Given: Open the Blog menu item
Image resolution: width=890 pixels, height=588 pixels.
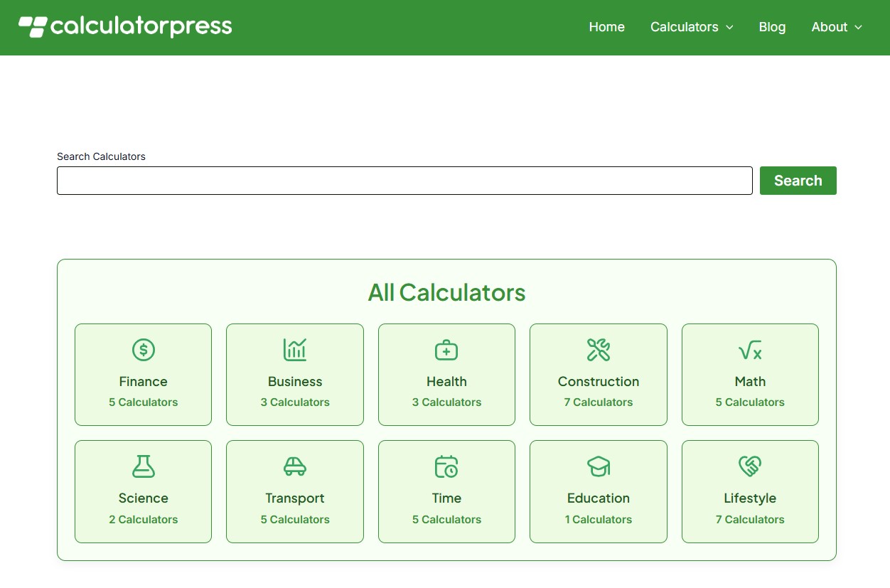Looking at the screenshot, I should click(772, 27).
